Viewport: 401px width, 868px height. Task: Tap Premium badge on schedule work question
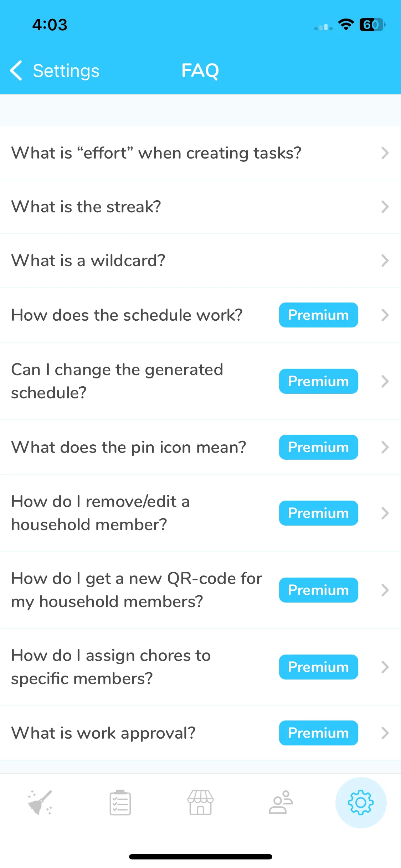pos(318,315)
